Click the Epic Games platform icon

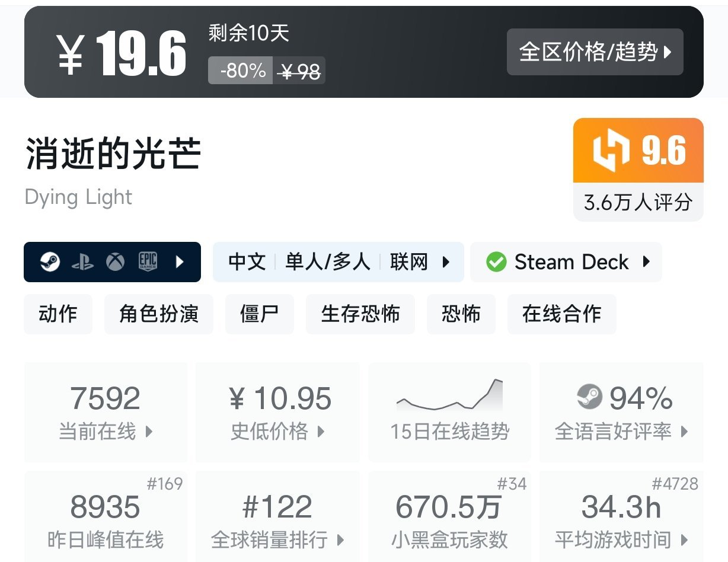point(148,262)
